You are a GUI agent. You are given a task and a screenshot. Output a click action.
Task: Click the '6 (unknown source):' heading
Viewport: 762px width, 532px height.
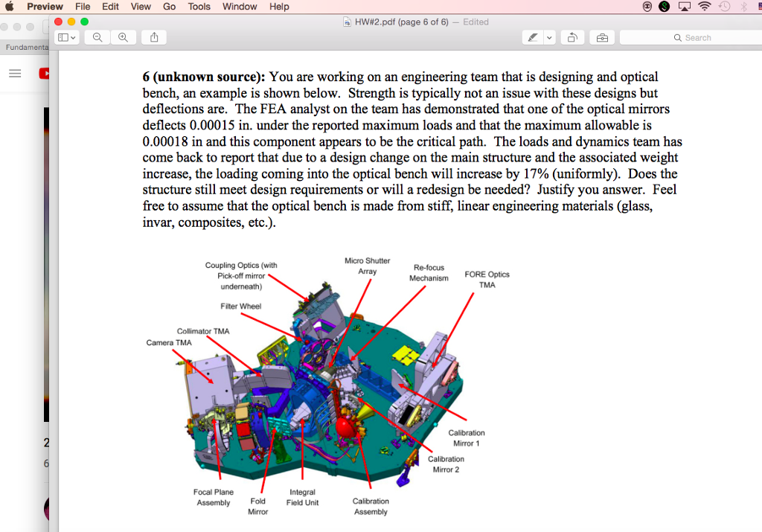204,77
